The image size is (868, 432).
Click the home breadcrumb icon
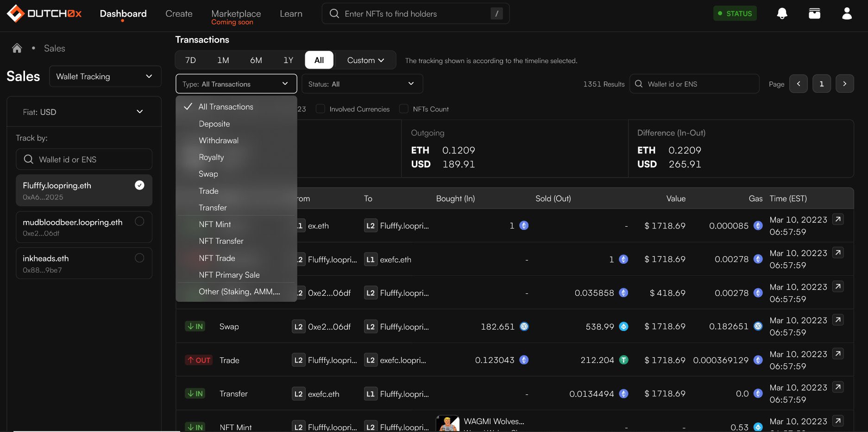[x=17, y=48]
